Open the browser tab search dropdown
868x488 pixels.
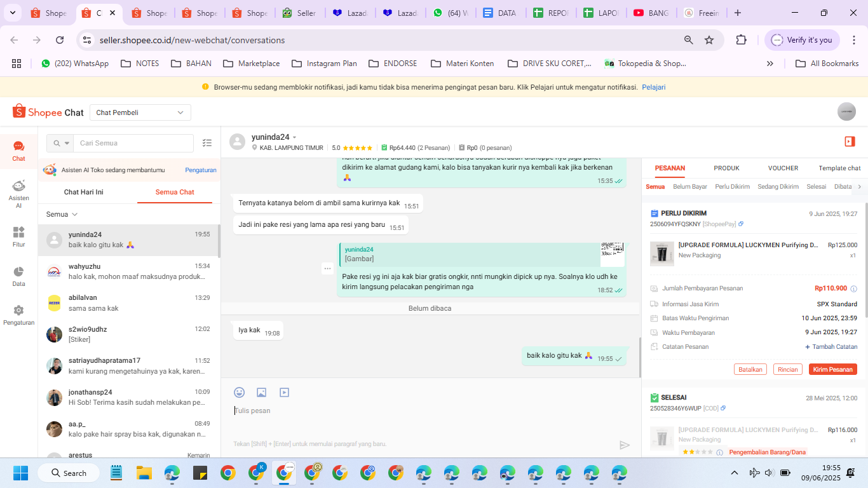13,13
